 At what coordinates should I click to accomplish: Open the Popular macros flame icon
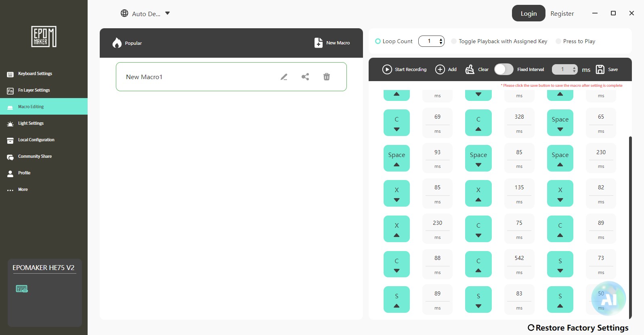tap(117, 43)
